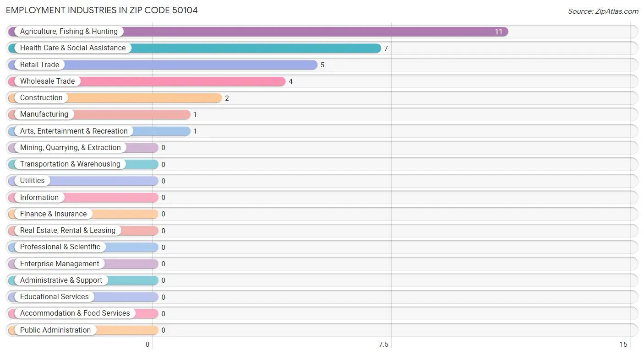The height and width of the screenshot is (355, 644).
Task: Select the Mining, Quarrying, & Extraction label
Action: [x=71, y=148]
